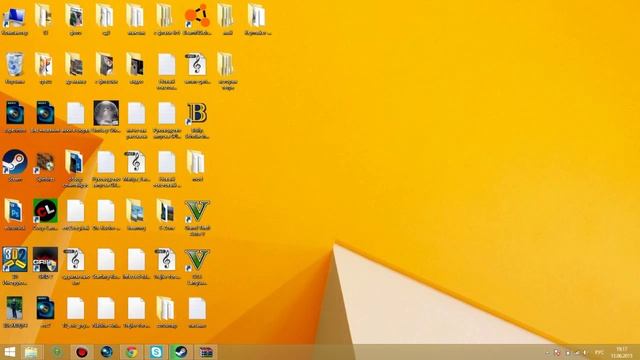
Task: Open the dark blue sphere taskbar app
Action: pyautogui.click(x=107, y=352)
